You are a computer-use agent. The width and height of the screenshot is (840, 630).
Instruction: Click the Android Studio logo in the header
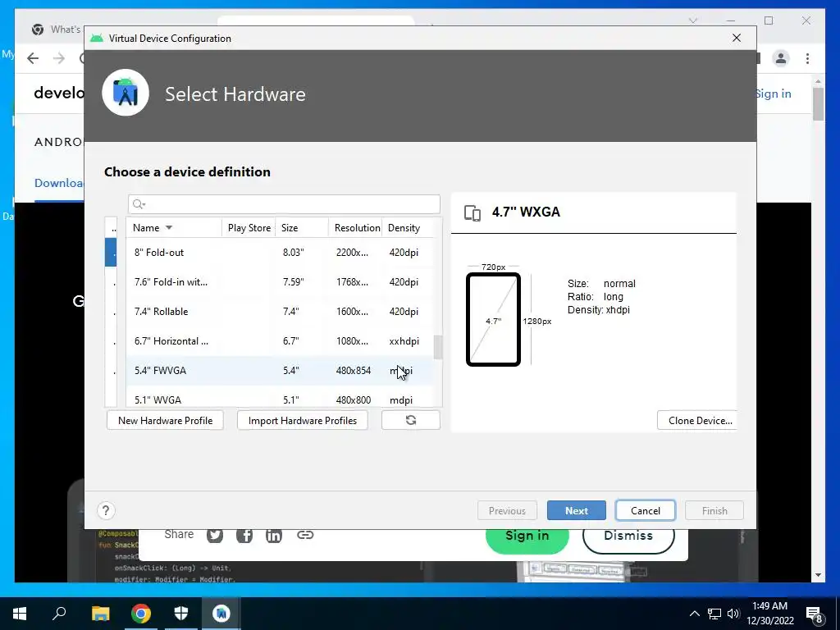126,93
